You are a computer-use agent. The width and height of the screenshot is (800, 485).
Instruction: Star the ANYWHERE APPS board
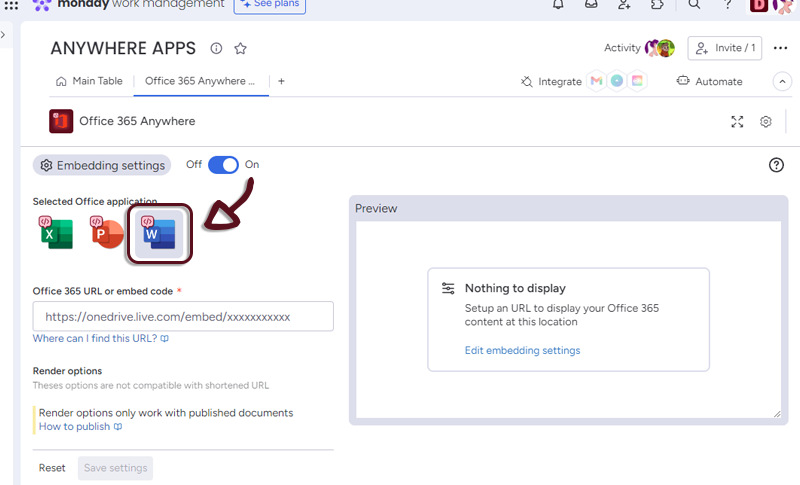(240, 48)
